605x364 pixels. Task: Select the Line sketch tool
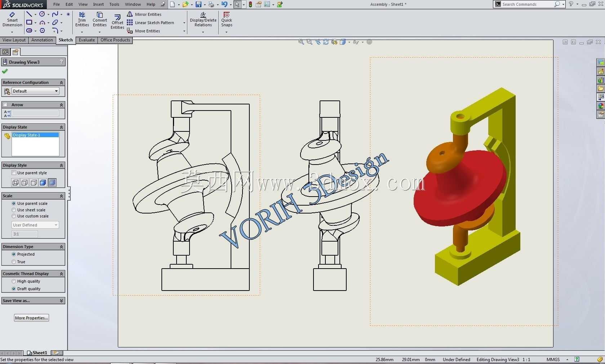[29, 14]
